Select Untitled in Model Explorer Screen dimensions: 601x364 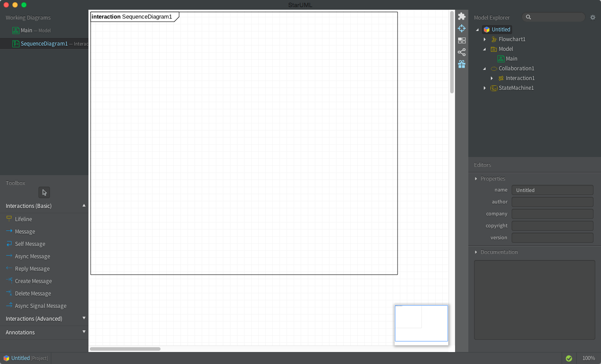(501, 30)
